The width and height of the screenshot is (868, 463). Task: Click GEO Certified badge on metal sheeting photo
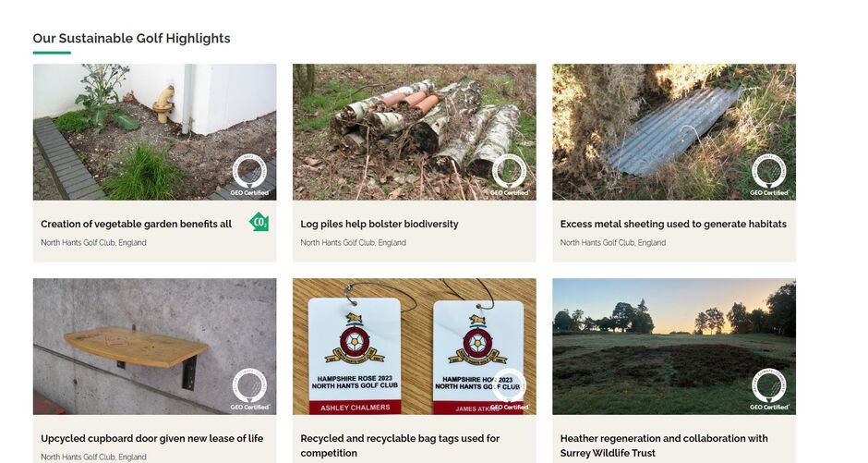pos(769,175)
